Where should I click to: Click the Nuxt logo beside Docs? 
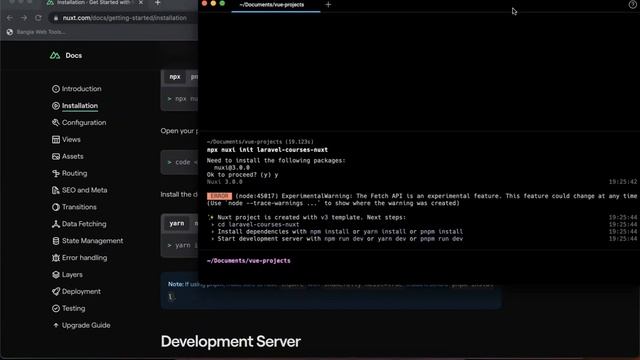pyautogui.click(x=55, y=55)
